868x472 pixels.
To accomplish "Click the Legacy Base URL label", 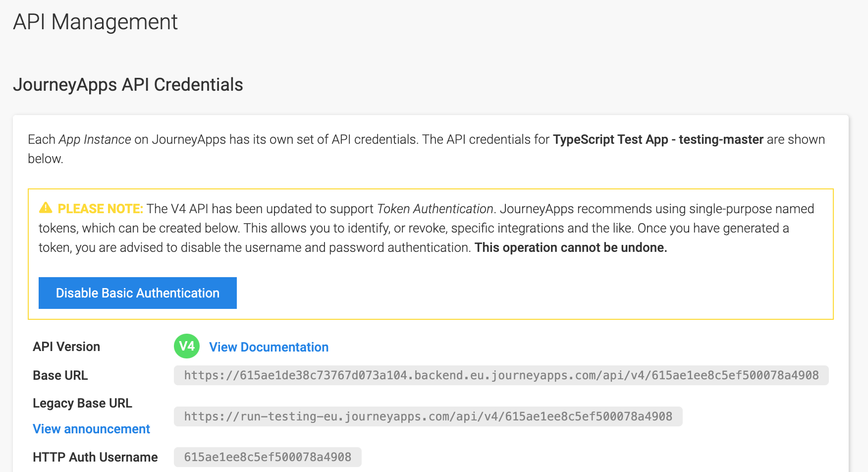I will pos(82,403).
